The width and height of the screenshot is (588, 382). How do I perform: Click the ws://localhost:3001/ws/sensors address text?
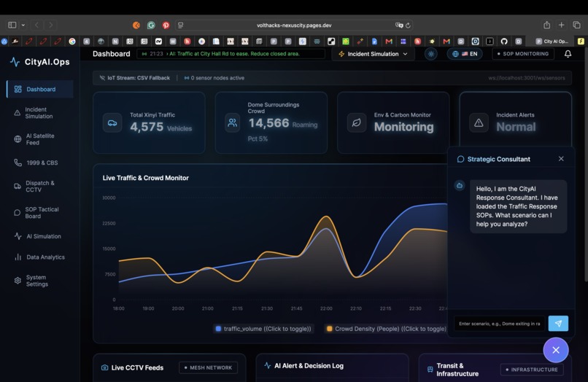click(x=526, y=78)
